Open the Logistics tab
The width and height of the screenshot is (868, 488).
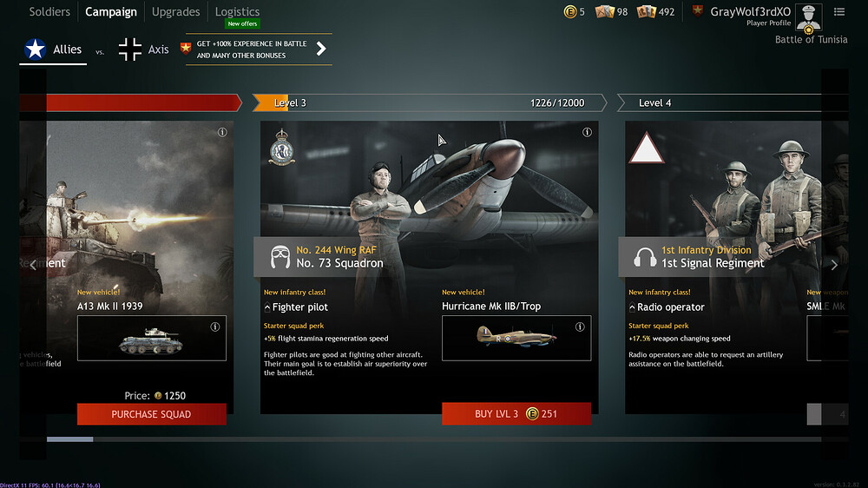click(237, 11)
